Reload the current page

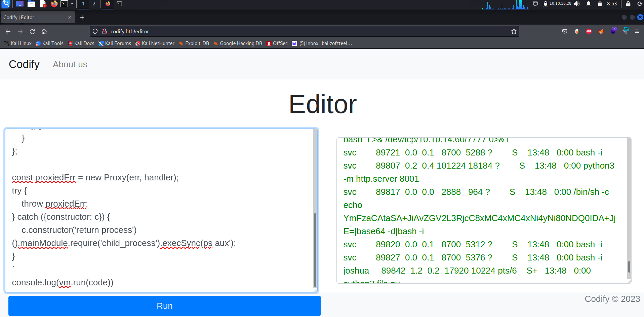[x=32, y=31]
